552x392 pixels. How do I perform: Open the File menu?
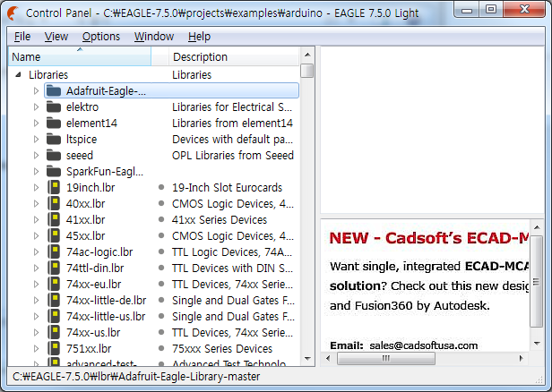coord(22,36)
